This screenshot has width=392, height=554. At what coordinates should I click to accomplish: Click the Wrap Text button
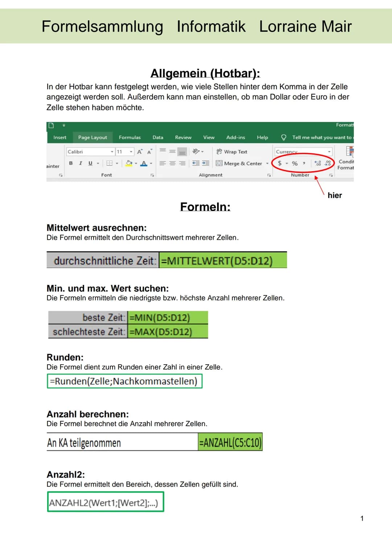click(x=232, y=152)
